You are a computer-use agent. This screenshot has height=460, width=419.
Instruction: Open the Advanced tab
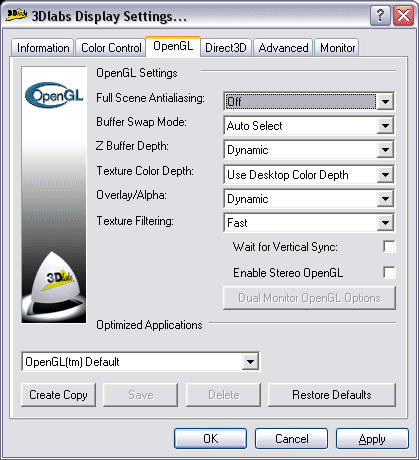(283, 48)
